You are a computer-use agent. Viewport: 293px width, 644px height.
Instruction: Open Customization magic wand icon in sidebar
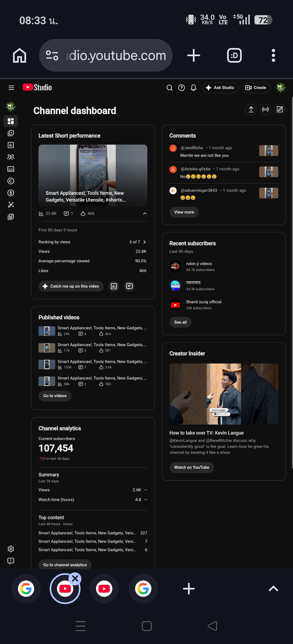pos(11,205)
